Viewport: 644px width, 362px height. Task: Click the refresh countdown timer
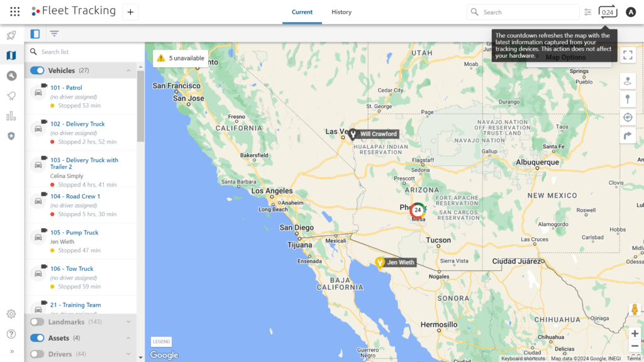pos(607,11)
